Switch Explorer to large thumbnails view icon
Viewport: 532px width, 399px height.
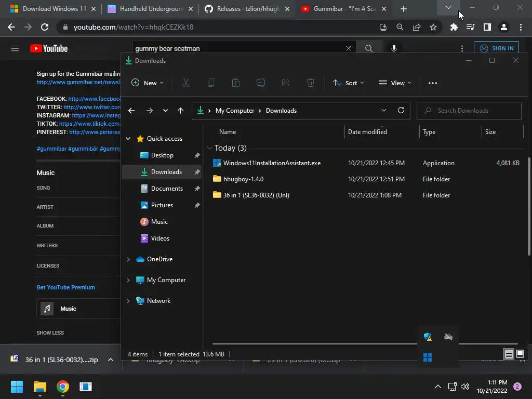(520, 354)
